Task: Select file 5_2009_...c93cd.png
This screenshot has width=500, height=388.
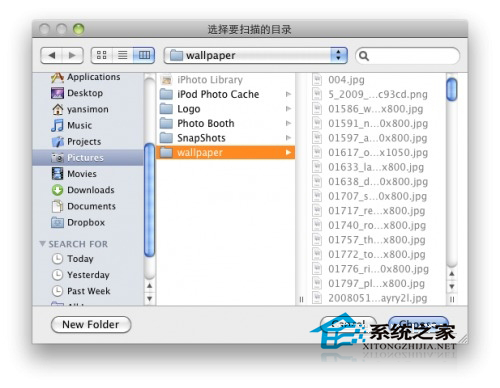Action: 376,94
